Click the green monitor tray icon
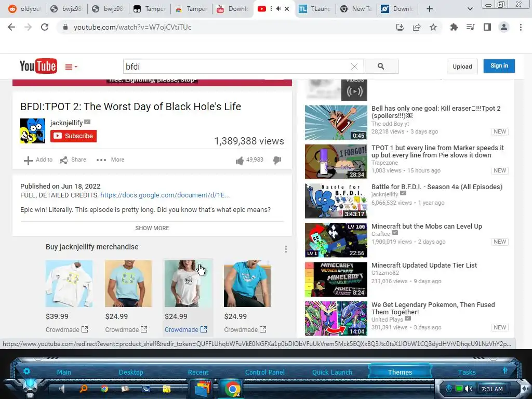 459,389
